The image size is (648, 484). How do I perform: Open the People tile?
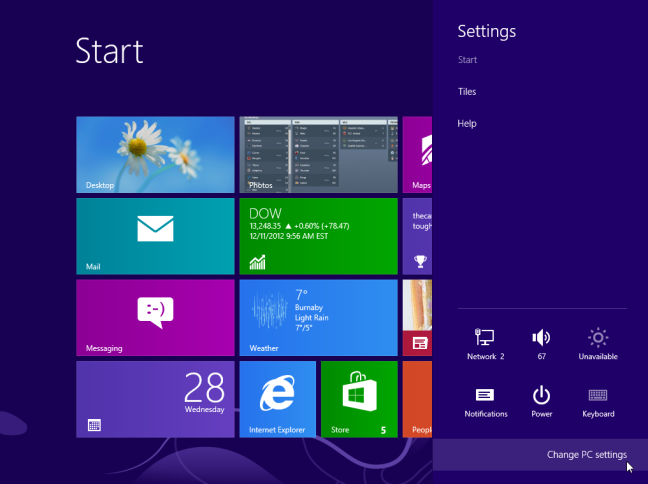click(417, 399)
